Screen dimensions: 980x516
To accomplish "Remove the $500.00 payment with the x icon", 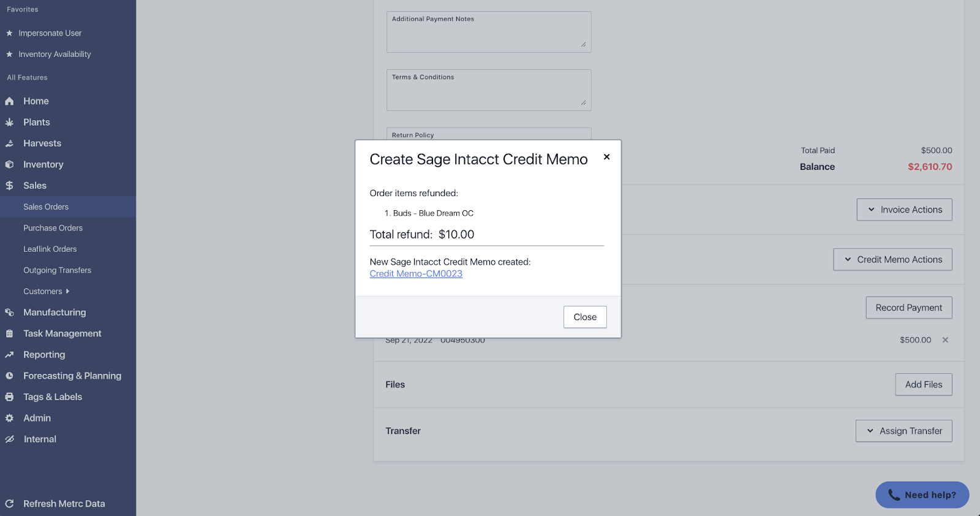I will click(x=945, y=340).
